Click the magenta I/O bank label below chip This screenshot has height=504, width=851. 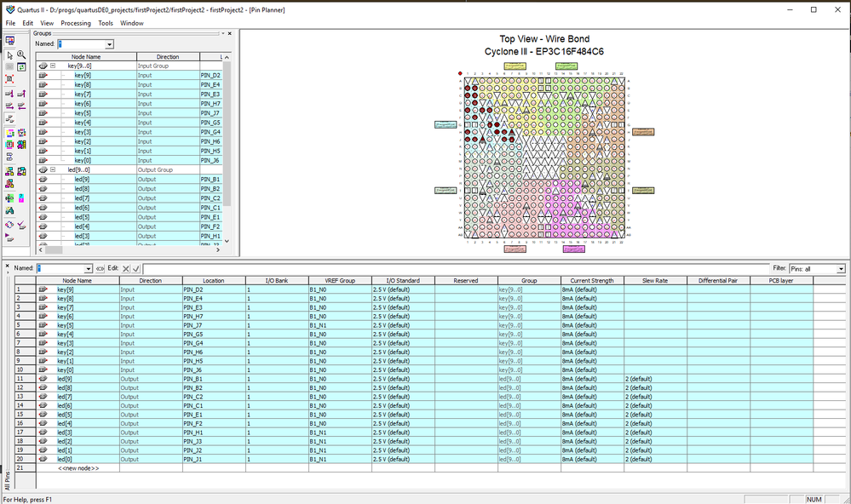573,249
